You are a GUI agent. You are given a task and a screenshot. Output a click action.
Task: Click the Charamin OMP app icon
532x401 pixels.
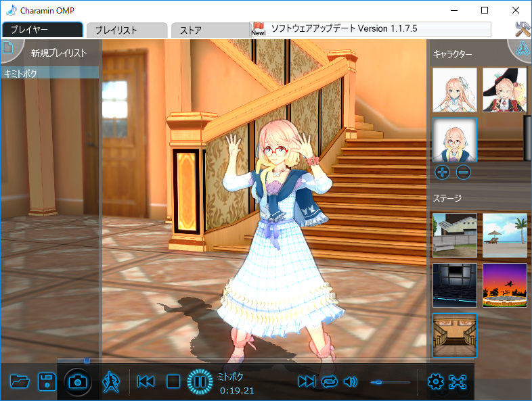[12, 10]
